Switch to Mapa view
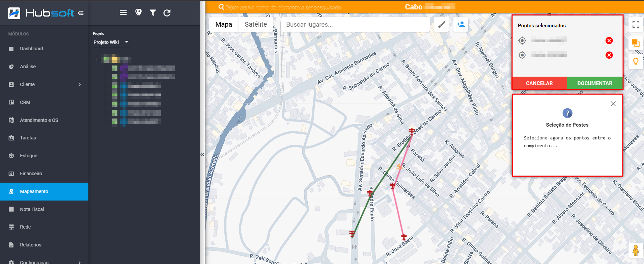The height and width of the screenshot is (264, 644). [x=224, y=24]
